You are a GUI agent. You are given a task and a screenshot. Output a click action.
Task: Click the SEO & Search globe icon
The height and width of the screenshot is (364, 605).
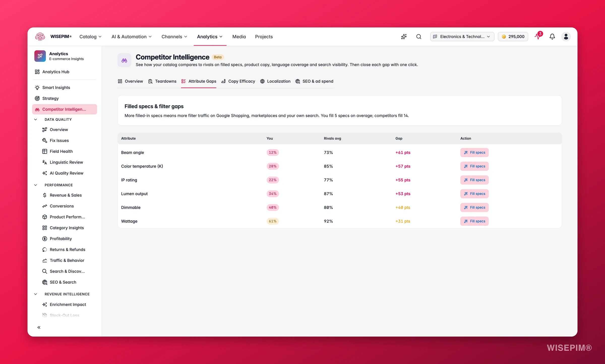coord(45,282)
